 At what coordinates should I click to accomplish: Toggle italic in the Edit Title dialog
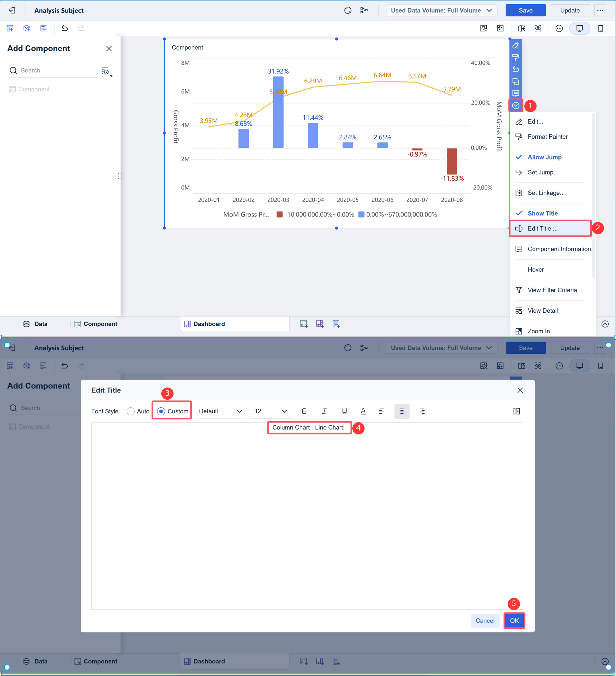point(324,411)
